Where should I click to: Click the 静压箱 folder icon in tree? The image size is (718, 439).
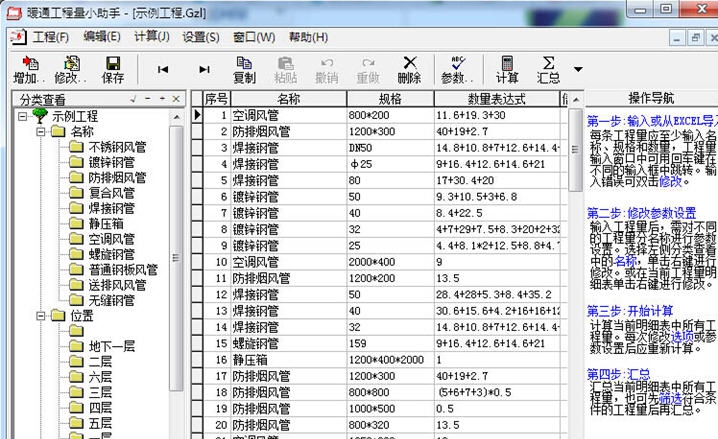(x=76, y=223)
